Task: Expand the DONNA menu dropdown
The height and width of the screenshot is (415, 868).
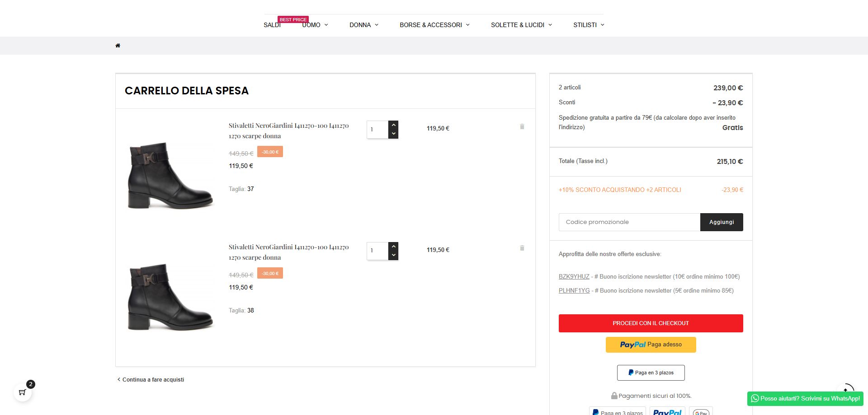Action: [363, 25]
